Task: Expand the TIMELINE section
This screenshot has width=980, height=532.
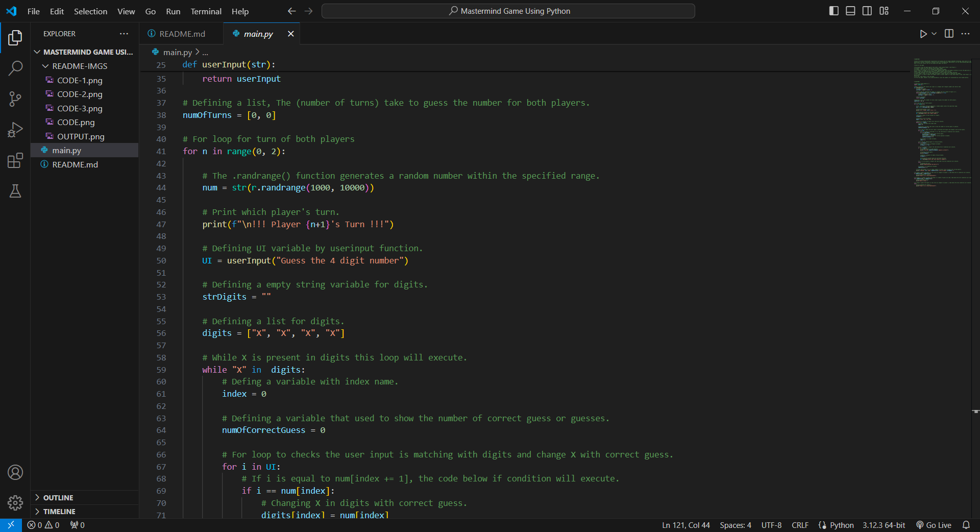Action: coord(84,512)
